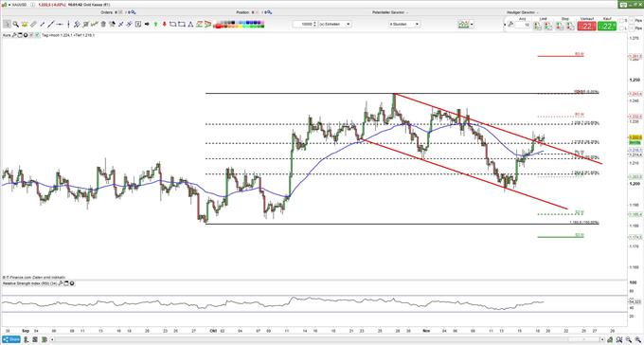Pick the long diagonal trendline tool
The image size is (644, 345).
50,25
